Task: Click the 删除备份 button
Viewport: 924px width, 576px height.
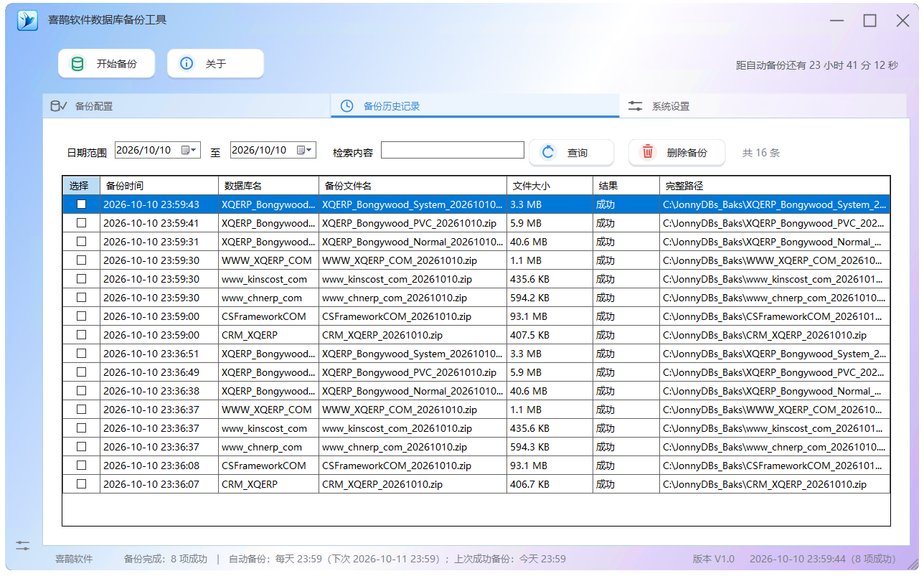Action: [x=676, y=153]
